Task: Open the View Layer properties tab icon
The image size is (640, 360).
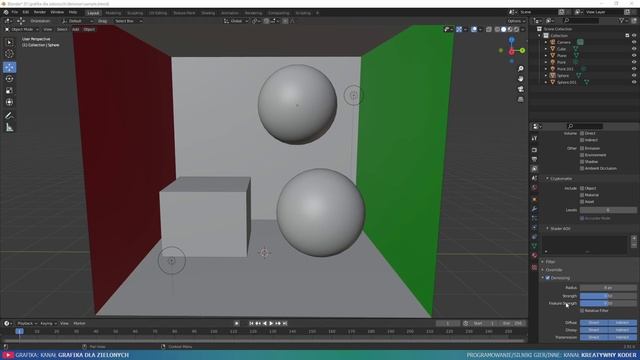Action: pyautogui.click(x=534, y=169)
